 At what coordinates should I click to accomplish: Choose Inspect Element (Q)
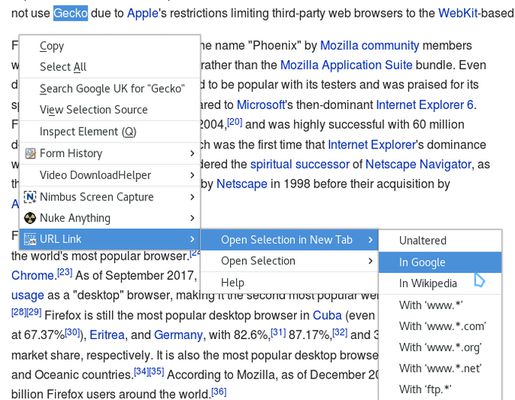(110, 132)
